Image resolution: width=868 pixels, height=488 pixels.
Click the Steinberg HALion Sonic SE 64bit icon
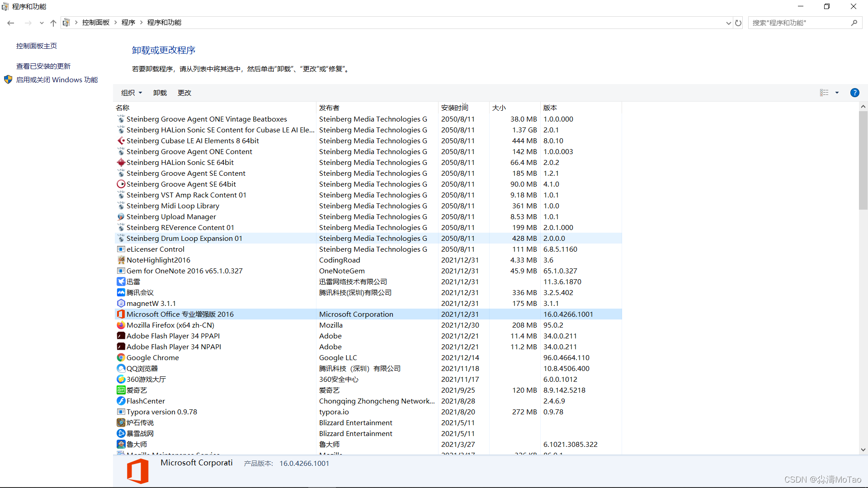click(x=121, y=162)
